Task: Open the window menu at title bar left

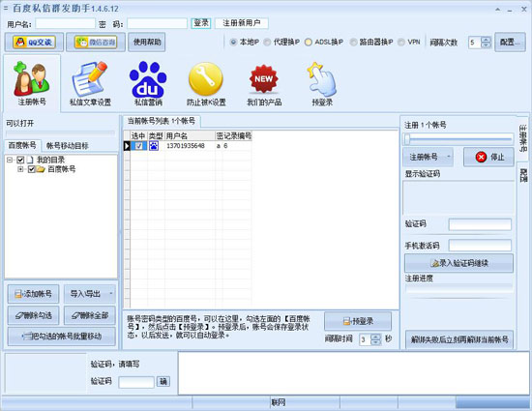Action: 6,8
